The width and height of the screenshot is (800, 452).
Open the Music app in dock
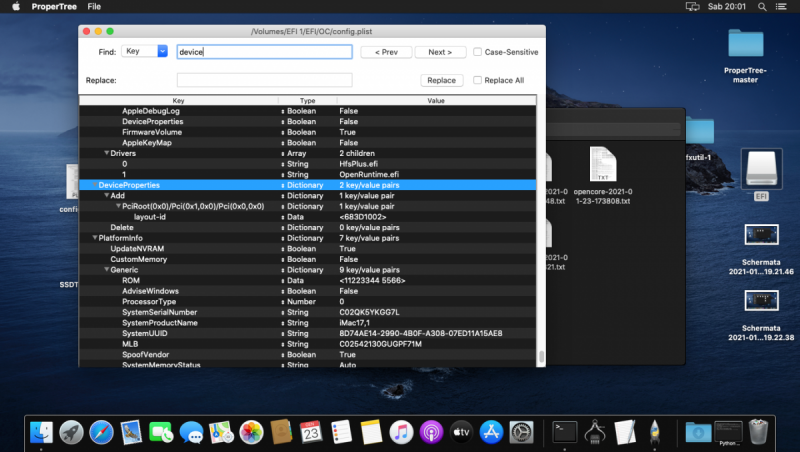coord(401,431)
